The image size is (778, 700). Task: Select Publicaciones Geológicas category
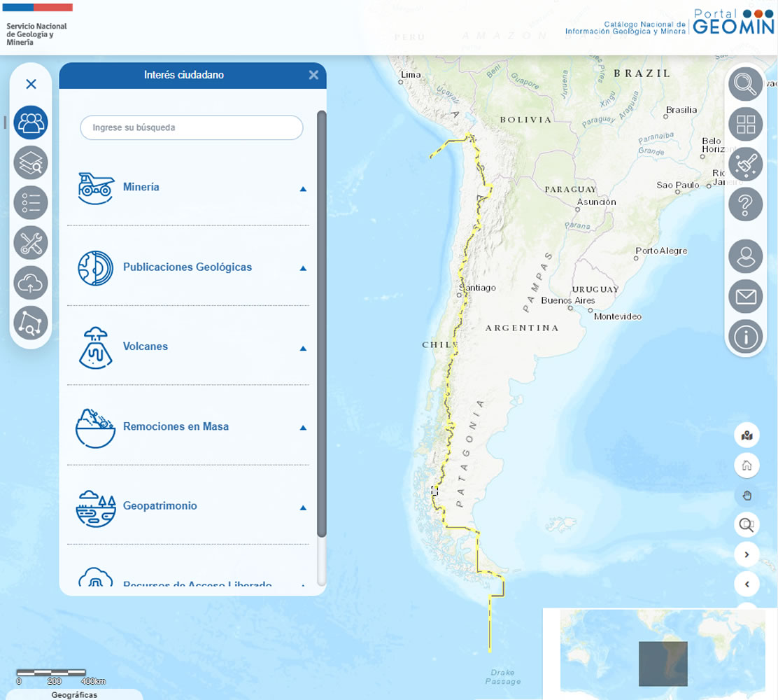coord(187,267)
